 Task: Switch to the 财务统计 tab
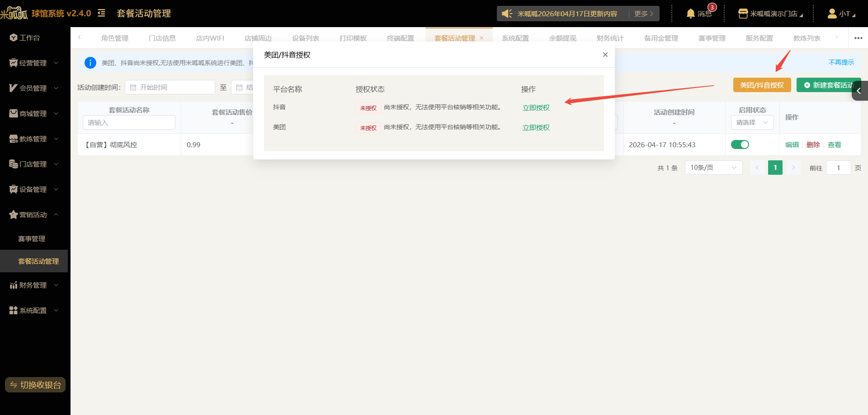(610, 38)
